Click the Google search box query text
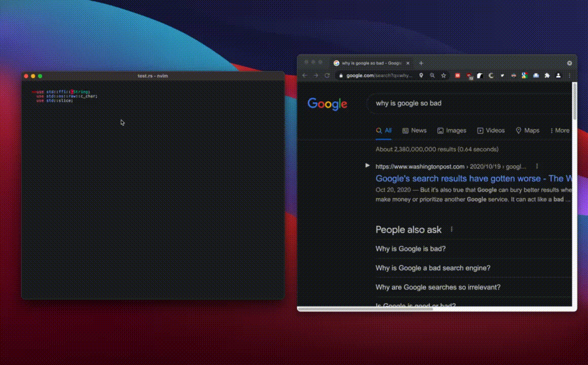This screenshot has width=588, height=365. point(409,103)
